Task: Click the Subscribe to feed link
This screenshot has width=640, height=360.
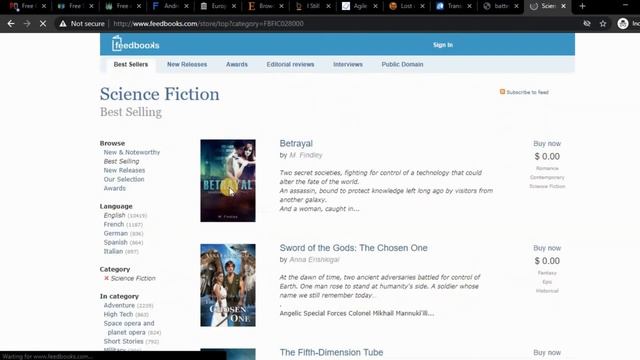Action: pos(527,92)
